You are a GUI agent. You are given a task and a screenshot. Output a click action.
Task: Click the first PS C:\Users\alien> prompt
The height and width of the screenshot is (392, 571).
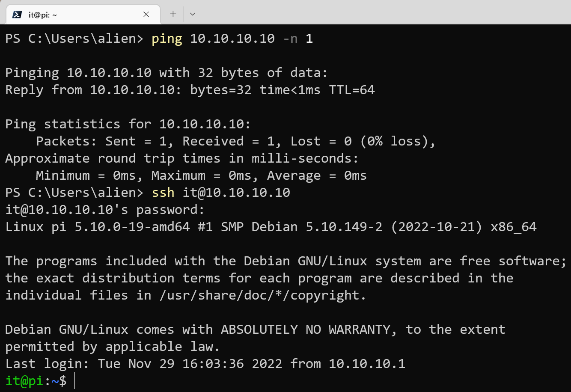point(74,39)
